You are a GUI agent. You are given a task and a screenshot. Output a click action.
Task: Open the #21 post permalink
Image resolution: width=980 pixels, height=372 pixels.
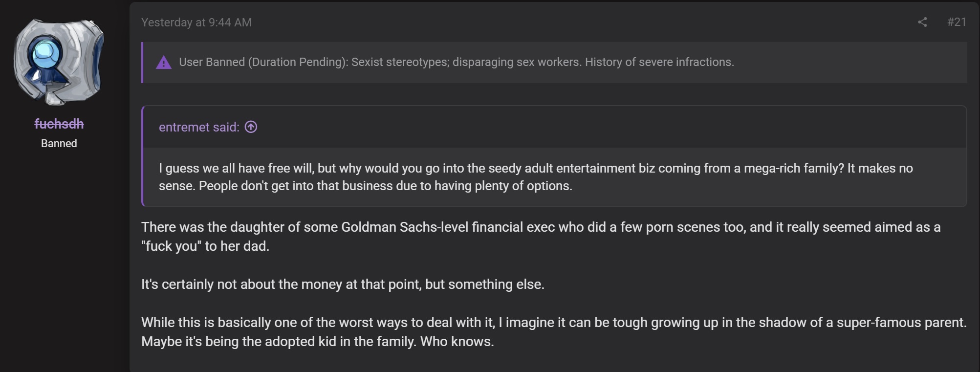pyautogui.click(x=957, y=22)
